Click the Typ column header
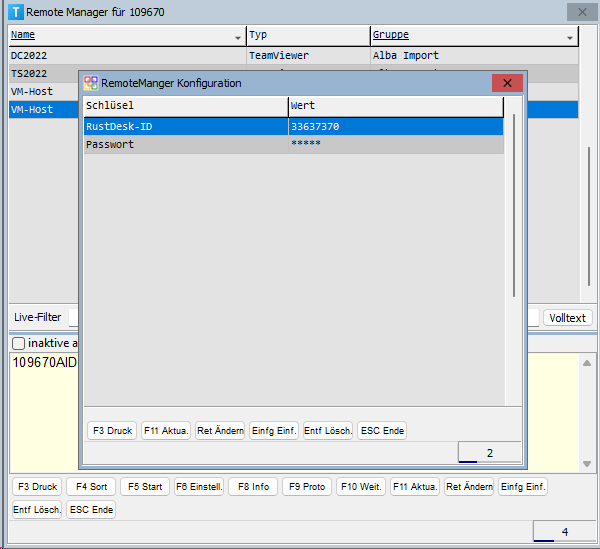The width and height of the screenshot is (600, 549). [308, 36]
